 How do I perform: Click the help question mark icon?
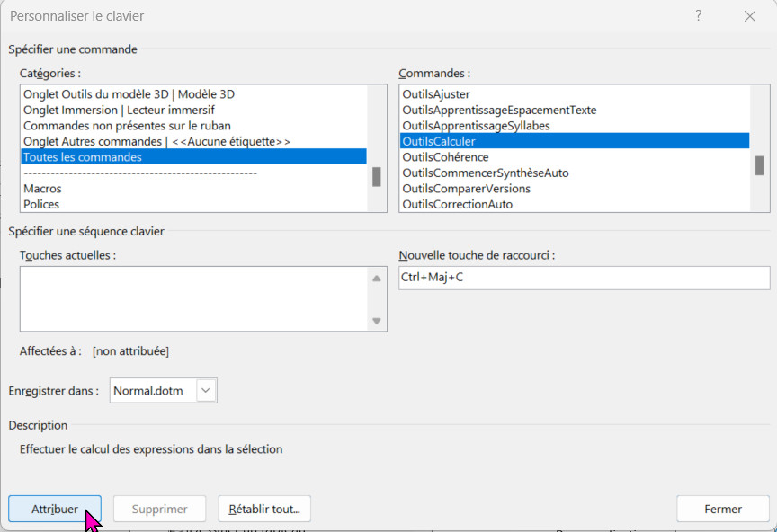point(699,16)
